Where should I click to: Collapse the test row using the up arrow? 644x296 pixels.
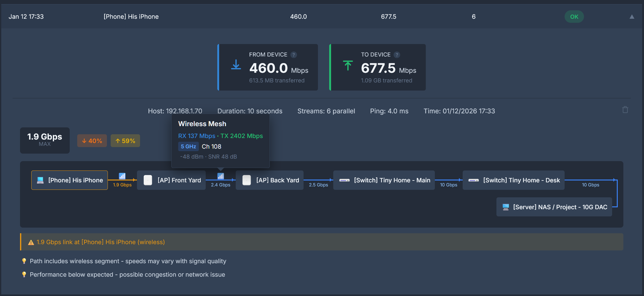pyautogui.click(x=632, y=17)
